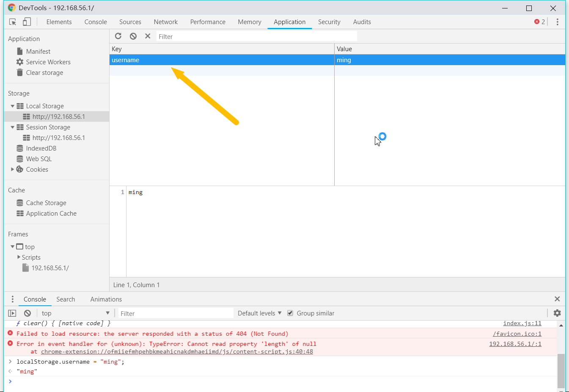This screenshot has width=569, height=392.
Task: Switch to the Elements tab
Action: [x=59, y=22]
